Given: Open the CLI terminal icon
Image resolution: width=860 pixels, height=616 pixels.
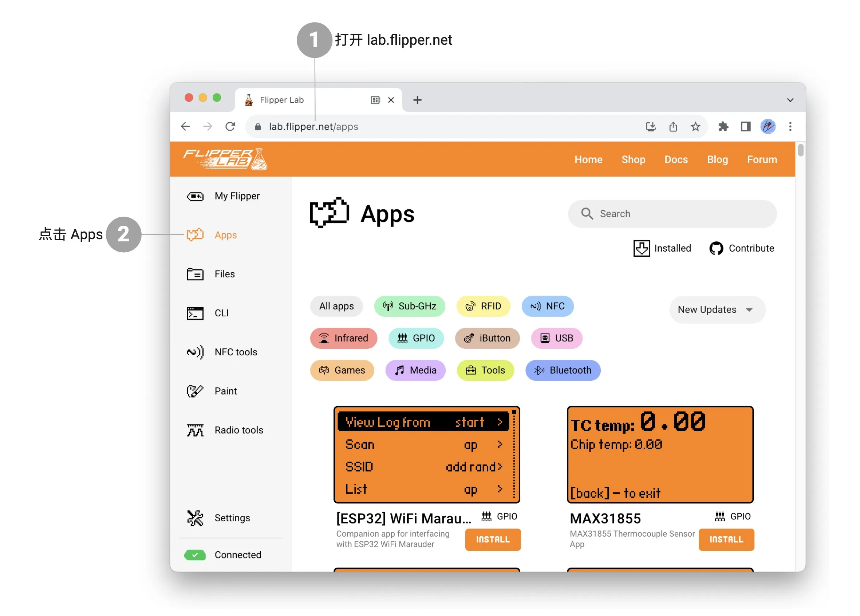Looking at the screenshot, I should pos(195,313).
